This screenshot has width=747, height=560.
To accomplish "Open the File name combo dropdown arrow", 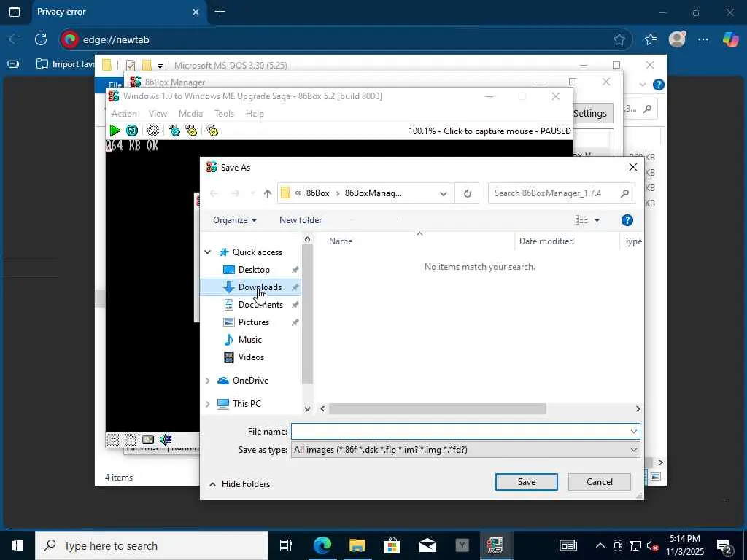I will (633, 432).
